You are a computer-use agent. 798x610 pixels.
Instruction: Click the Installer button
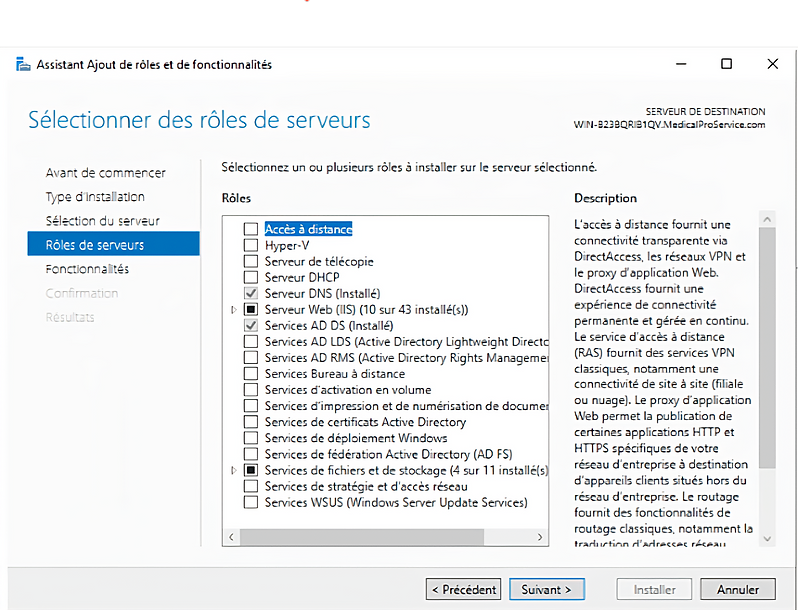pos(654,589)
